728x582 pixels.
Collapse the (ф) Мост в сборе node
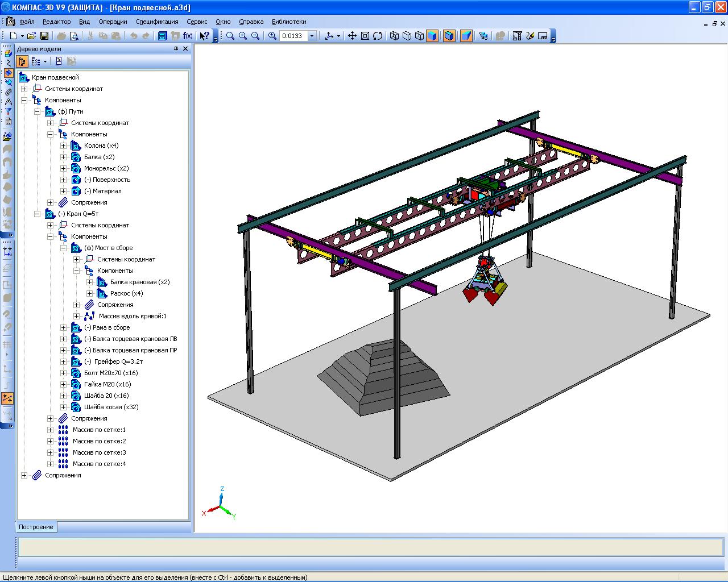pyautogui.click(x=63, y=248)
